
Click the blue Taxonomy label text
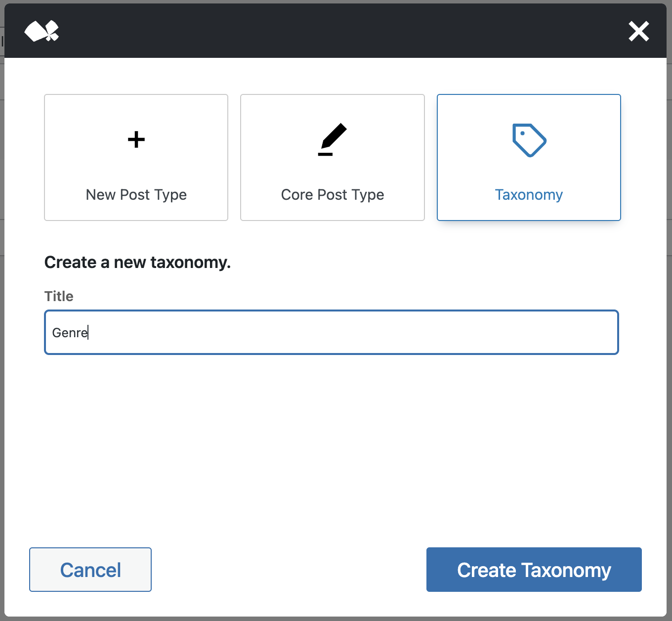point(529,194)
